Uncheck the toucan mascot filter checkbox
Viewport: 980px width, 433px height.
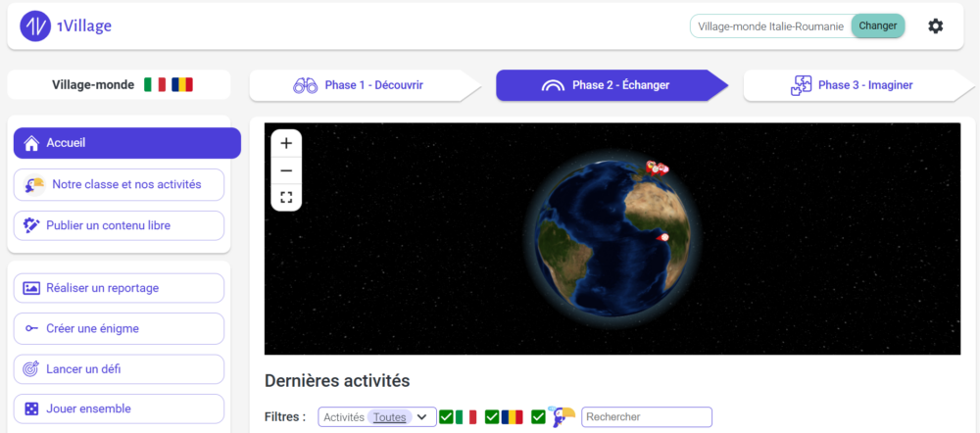coord(538,416)
